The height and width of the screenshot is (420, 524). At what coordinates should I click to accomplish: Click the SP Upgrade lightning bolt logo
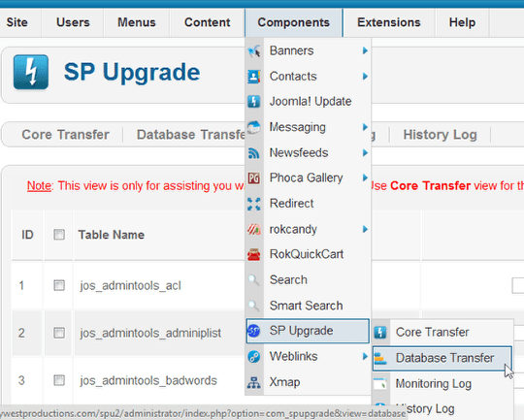31,72
